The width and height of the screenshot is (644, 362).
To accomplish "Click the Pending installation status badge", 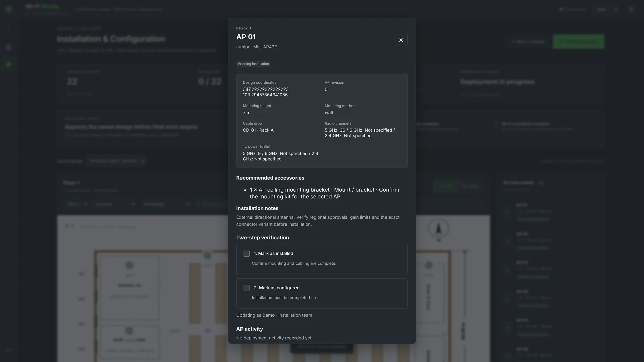I will (x=253, y=64).
